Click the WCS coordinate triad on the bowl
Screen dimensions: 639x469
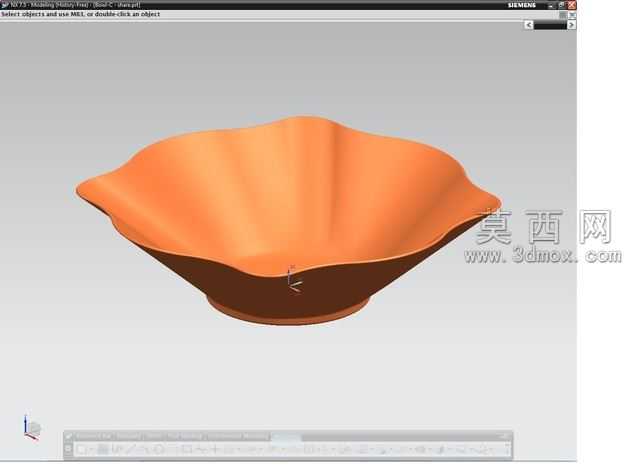point(294,279)
